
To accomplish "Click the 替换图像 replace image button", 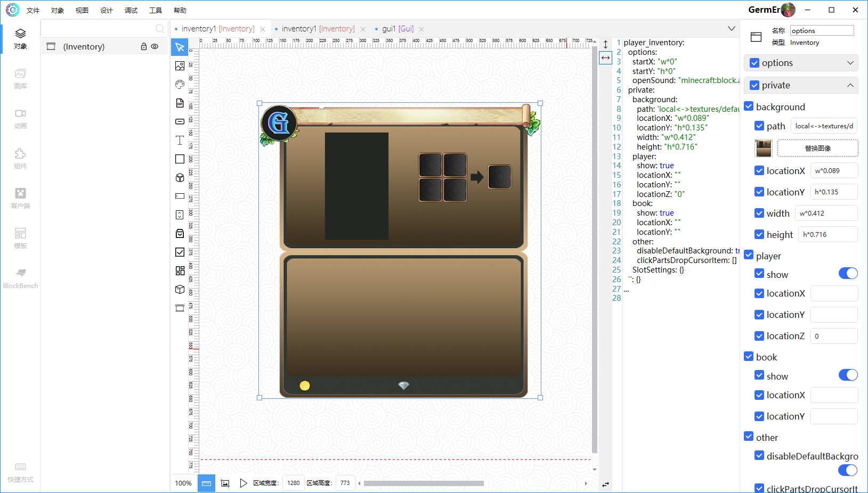I will [x=817, y=148].
